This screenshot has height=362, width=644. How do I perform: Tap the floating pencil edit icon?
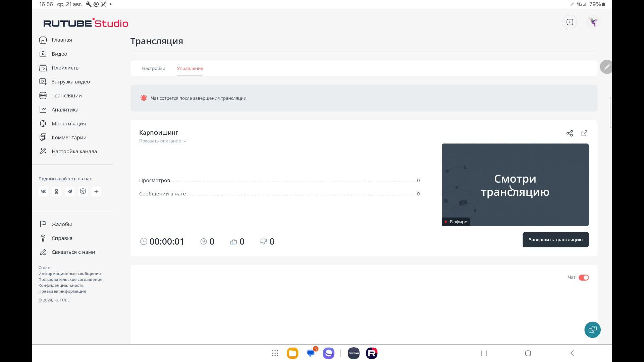coord(606,67)
